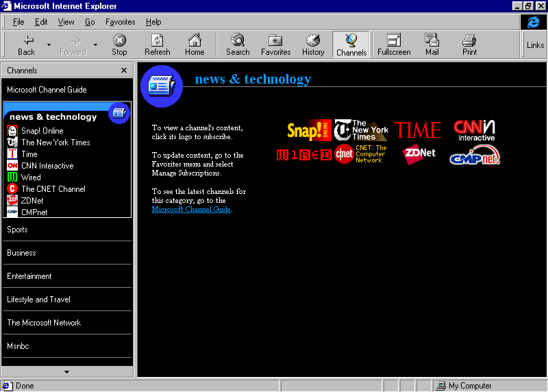Click the ZDNet logo
The width and height of the screenshot is (548, 392).
coord(419,154)
